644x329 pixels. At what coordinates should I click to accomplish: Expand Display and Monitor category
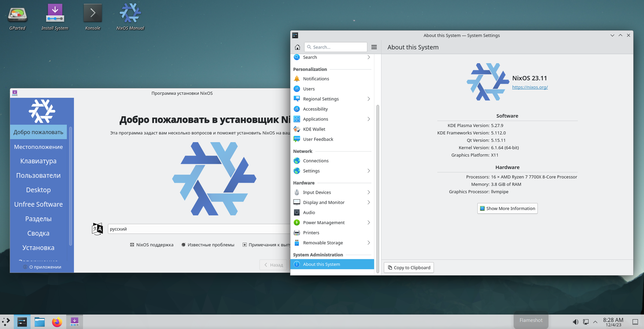point(368,202)
